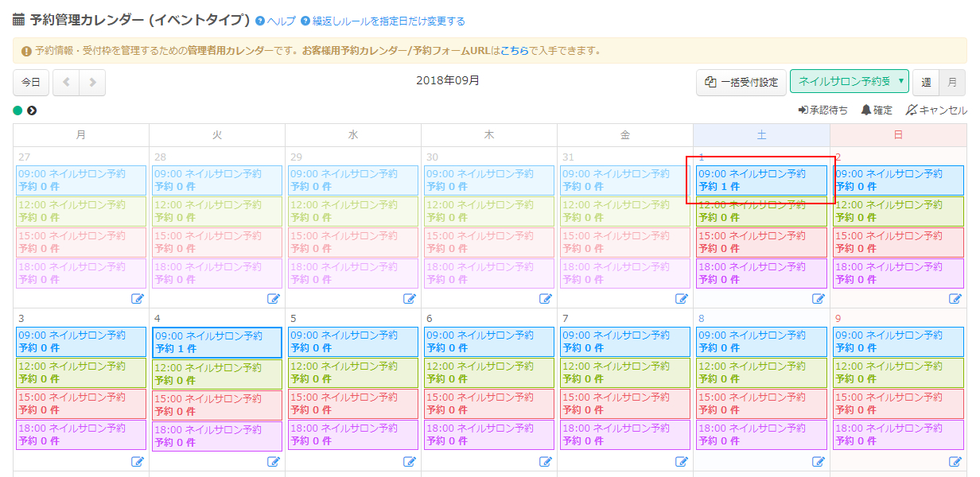The image size is (980, 477).
Task: Go to next month with right arrow
Action: coord(92,83)
